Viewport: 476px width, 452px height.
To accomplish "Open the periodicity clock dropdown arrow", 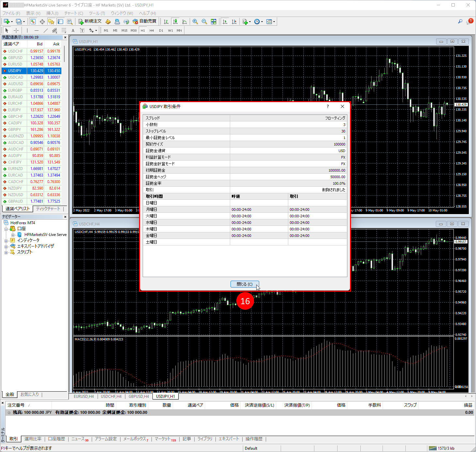I will (x=262, y=22).
